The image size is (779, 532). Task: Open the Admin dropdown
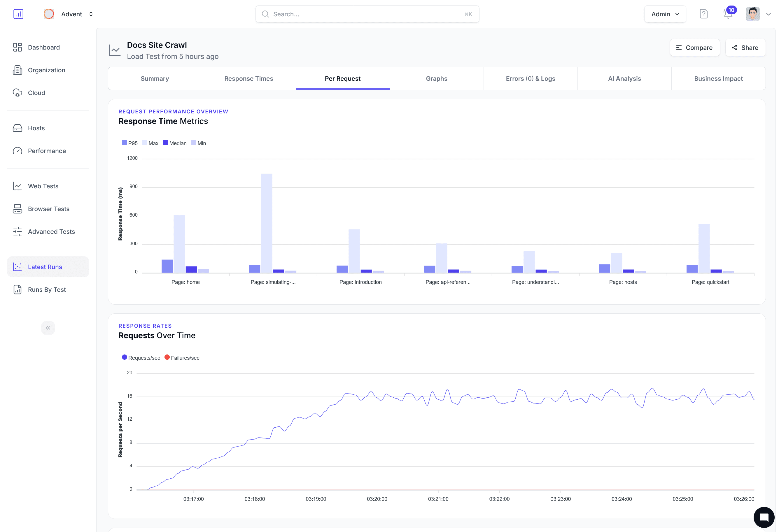(665, 14)
